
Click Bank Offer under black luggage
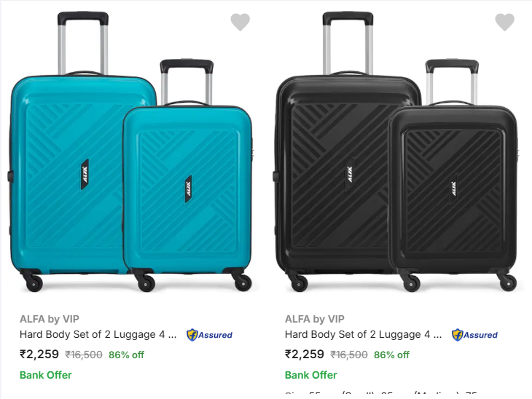311,375
